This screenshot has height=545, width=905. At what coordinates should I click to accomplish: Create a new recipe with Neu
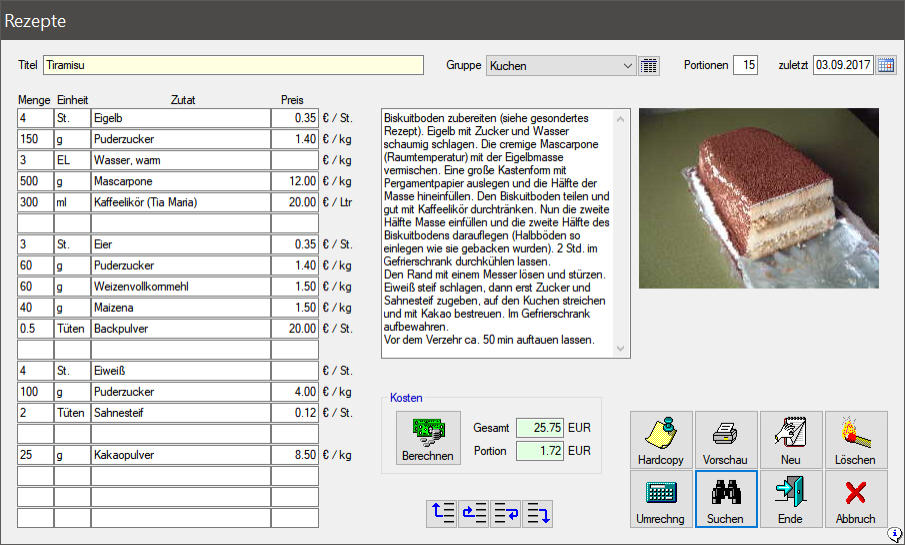pyautogui.click(x=791, y=440)
